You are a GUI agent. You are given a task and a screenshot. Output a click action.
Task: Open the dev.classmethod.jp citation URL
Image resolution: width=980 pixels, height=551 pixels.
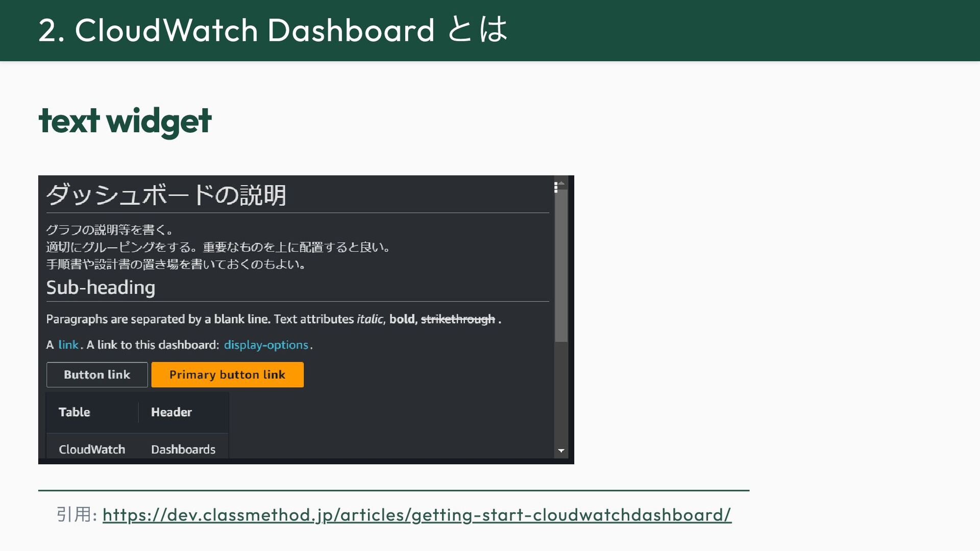417,515
